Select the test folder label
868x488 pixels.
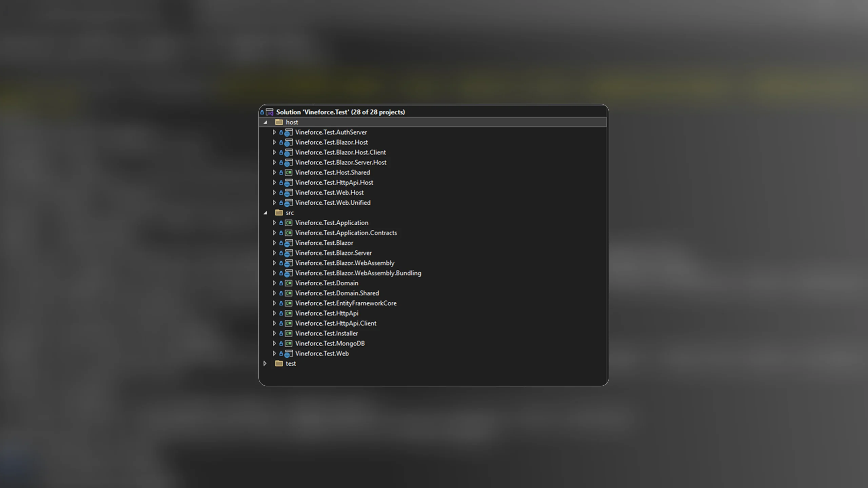(291, 364)
